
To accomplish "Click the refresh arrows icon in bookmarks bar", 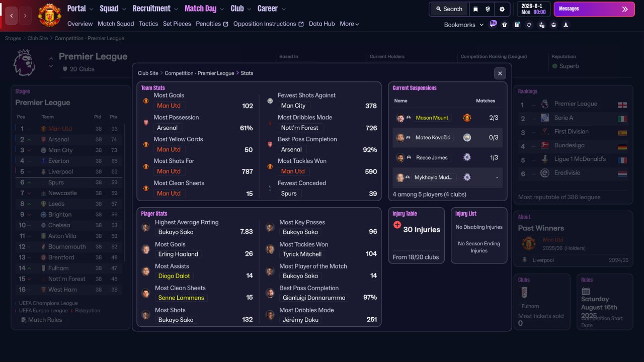I will 529,25.
